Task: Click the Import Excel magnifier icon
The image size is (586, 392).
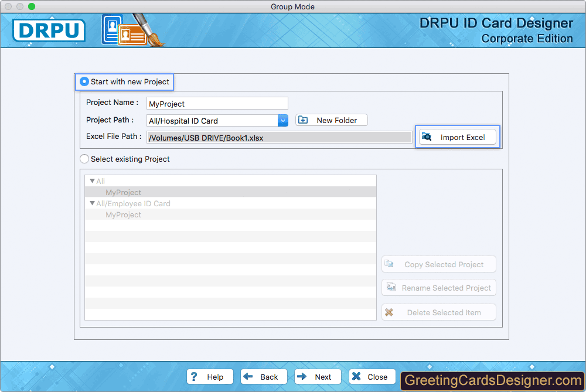Action: [427, 137]
